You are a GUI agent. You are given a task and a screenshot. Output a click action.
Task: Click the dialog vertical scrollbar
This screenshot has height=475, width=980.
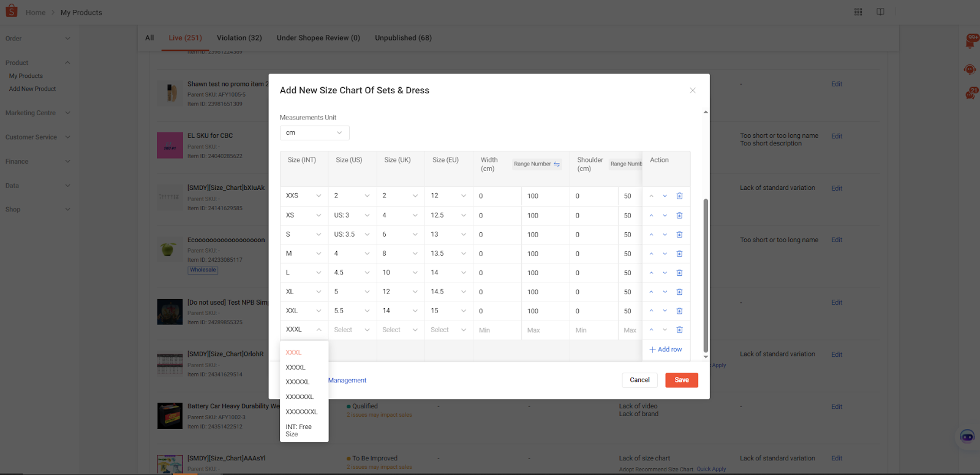pos(706,276)
